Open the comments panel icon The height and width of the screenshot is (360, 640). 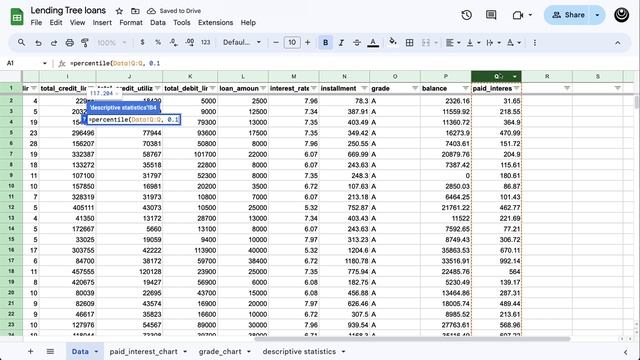(491, 15)
